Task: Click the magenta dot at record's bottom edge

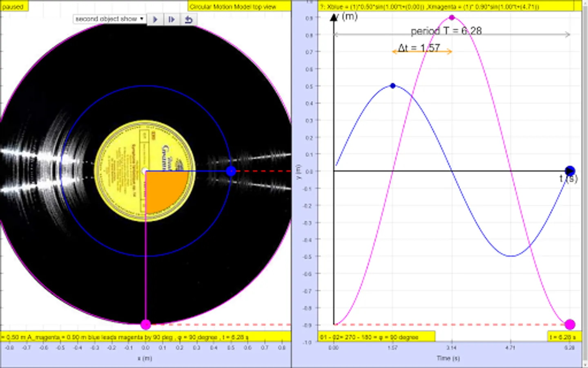Action: click(146, 325)
